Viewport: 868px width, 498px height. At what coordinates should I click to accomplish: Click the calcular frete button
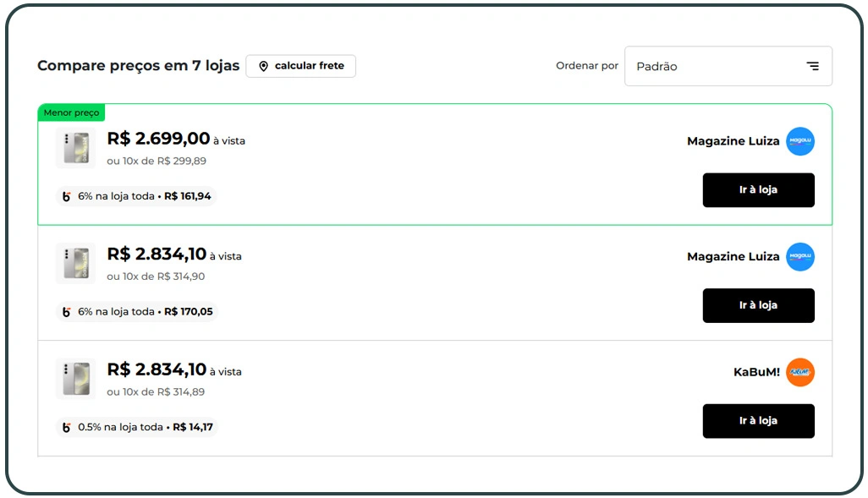pyautogui.click(x=300, y=65)
